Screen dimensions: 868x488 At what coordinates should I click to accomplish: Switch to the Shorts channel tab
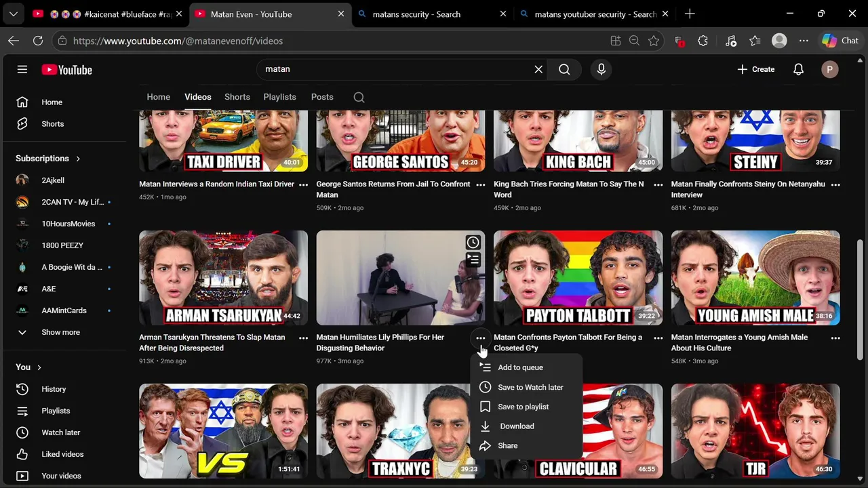click(237, 97)
